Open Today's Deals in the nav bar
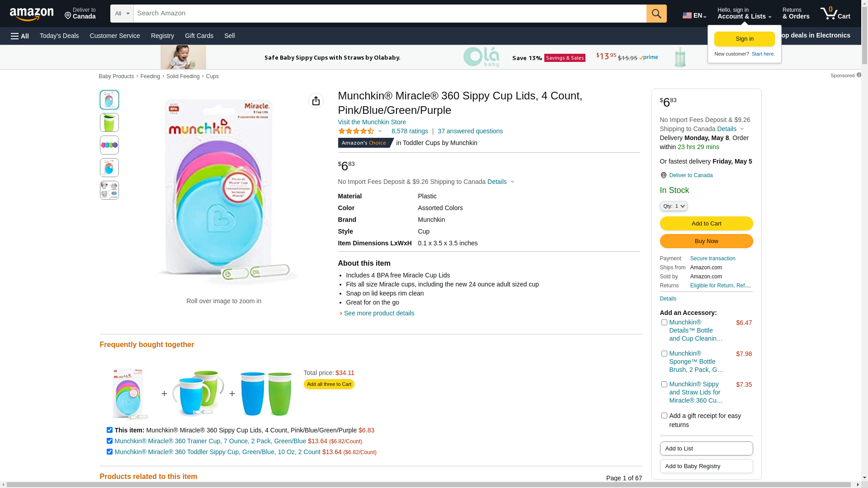 [x=59, y=36]
